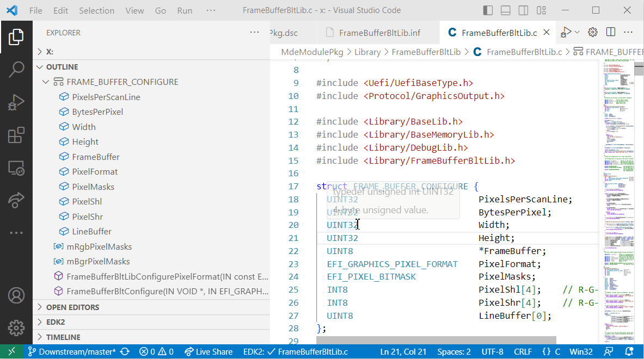Screen dimensions: 644x359
Task: Open the notifications bell in status bar
Action: (629, 351)
